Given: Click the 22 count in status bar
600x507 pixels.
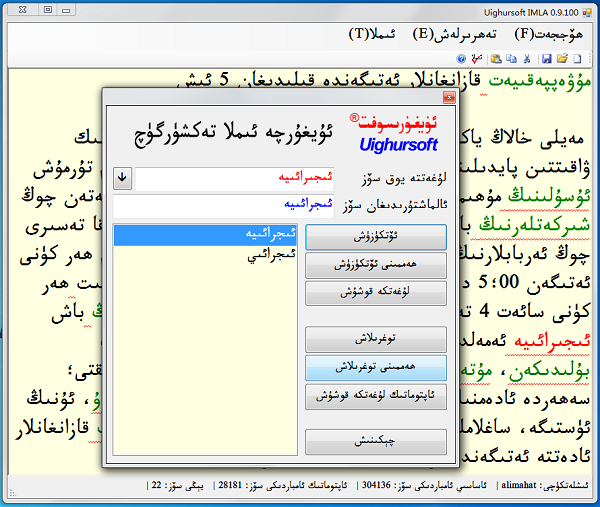Looking at the screenshot, I should [156, 485].
